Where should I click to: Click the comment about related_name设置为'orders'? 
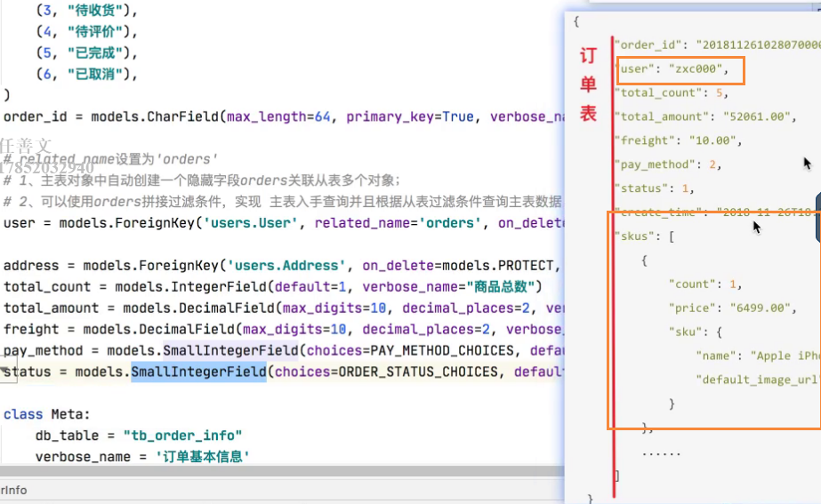click(110, 159)
